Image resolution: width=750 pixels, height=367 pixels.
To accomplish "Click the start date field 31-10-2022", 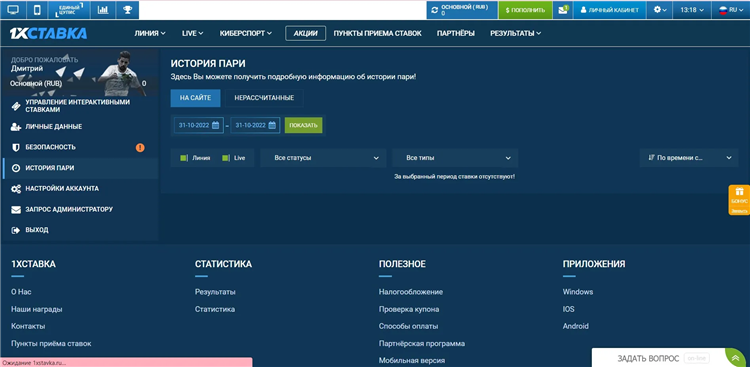I will click(x=199, y=125).
